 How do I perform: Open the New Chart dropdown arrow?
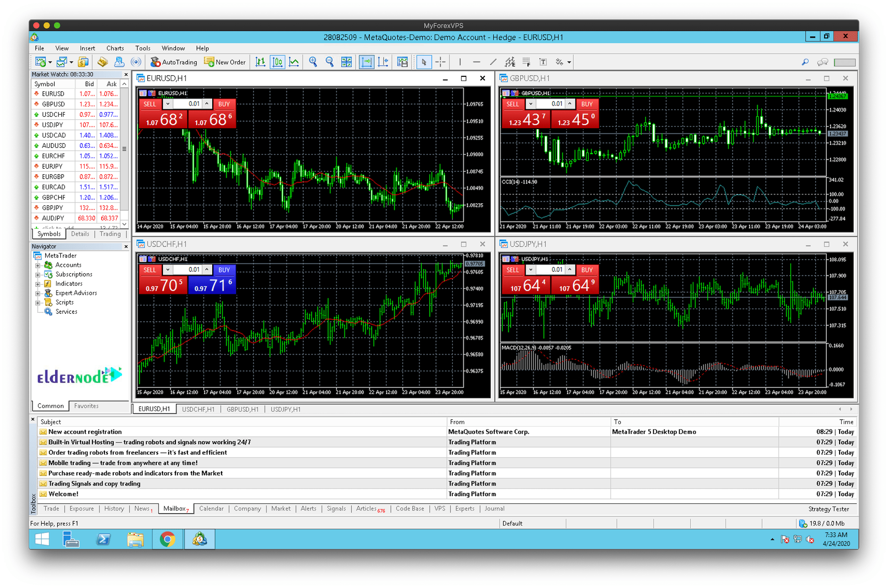click(50, 63)
